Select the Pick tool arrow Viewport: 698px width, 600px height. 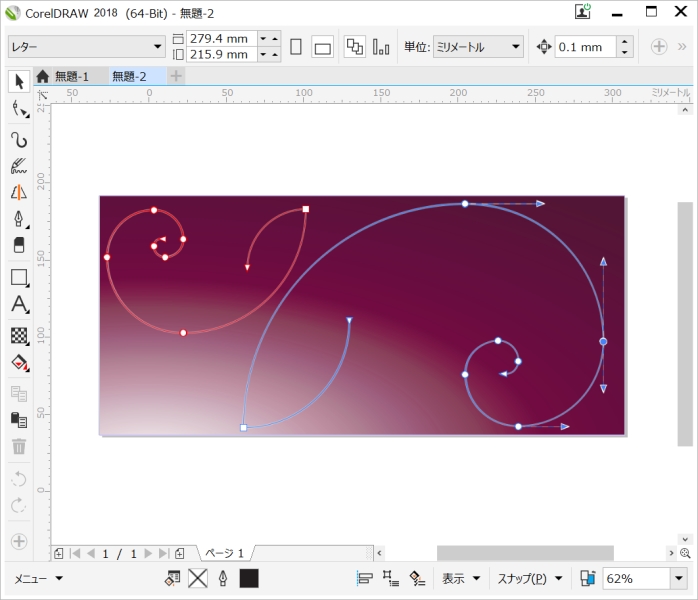pyautogui.click(x=19, y=81)
